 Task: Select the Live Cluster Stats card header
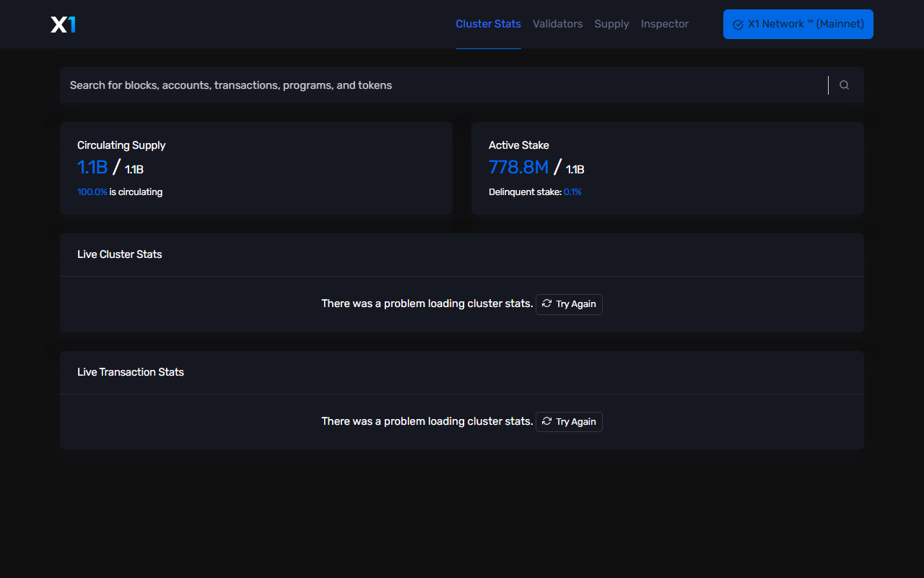pyautogui.click(x=462, y=254)
